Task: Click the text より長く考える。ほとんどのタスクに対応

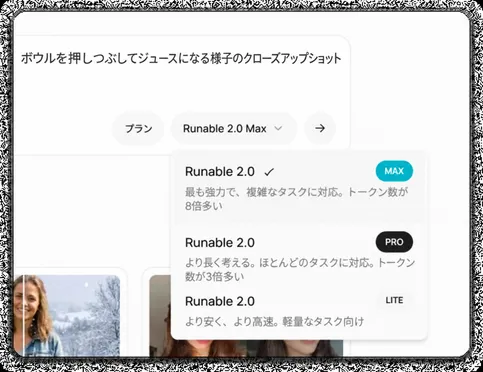Action: pos(279,263)
